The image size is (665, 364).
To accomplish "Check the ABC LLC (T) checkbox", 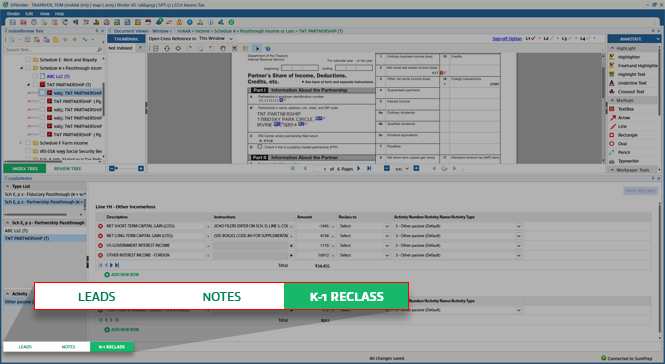I will (x=35, y=76).
